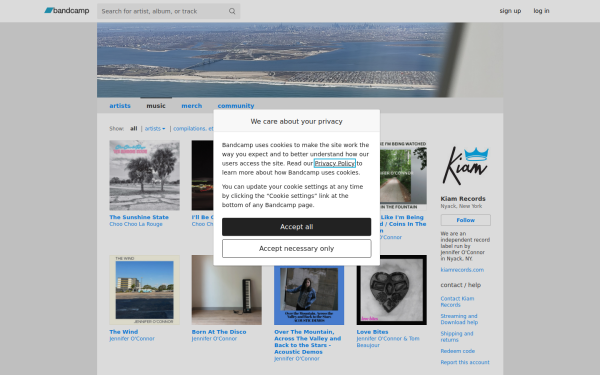Click the Accept all button
The height and width of the screenshot is (375, 600).
pos(297,227)
